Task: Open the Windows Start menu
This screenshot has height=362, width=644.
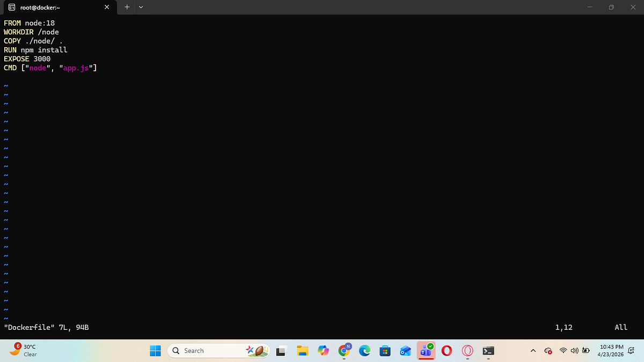Action: (x=155, y=351)
